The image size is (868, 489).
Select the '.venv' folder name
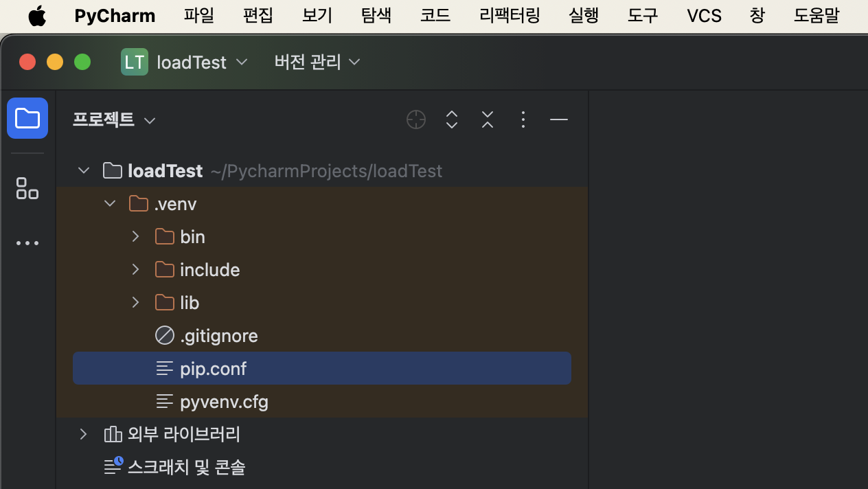pyautogui.click(x=175, y=204)
